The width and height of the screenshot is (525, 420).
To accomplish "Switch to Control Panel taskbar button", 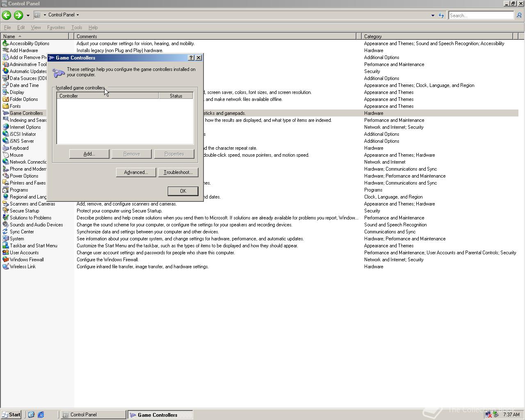I will [94, 415].
